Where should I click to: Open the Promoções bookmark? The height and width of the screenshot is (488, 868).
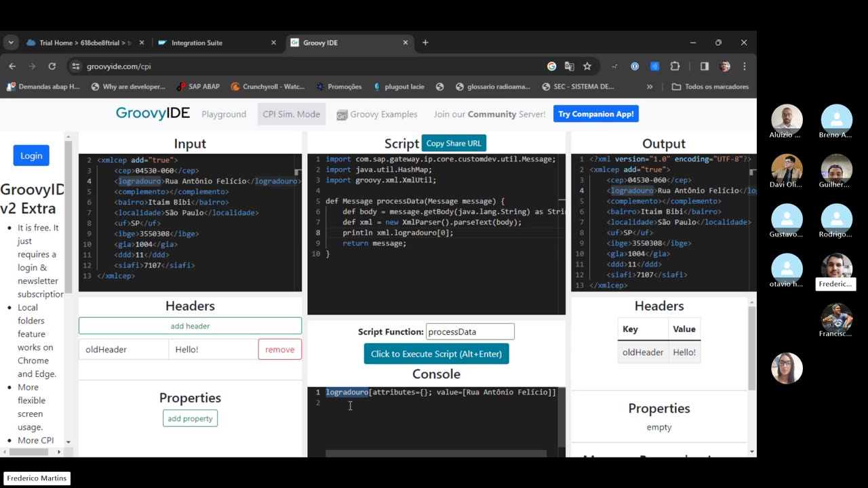coord(338,87)
